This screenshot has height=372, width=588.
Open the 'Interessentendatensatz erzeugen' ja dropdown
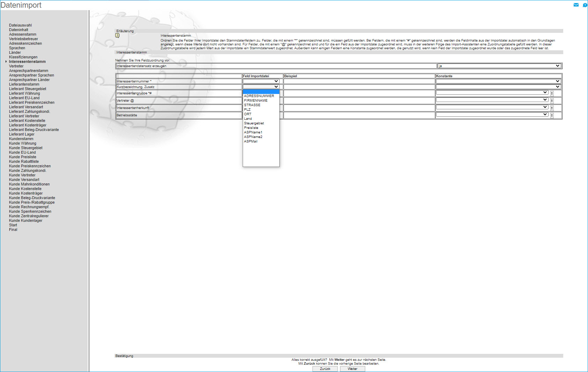click(499, 66)
